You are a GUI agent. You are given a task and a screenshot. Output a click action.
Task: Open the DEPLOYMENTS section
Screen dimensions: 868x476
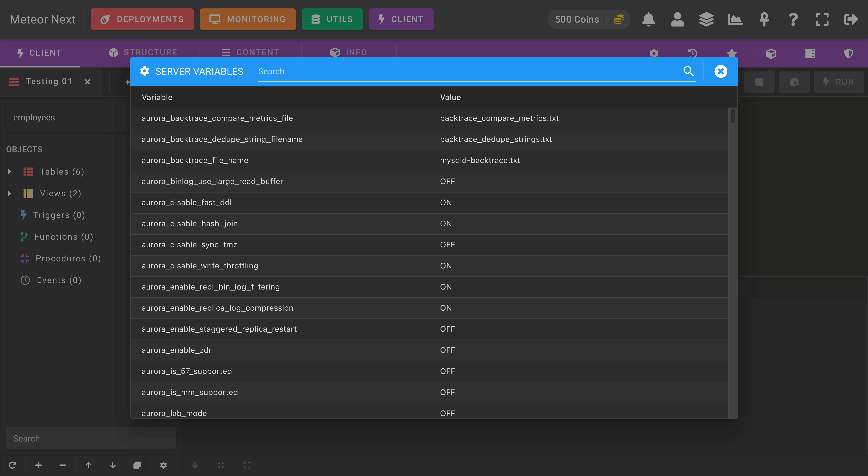142,19
